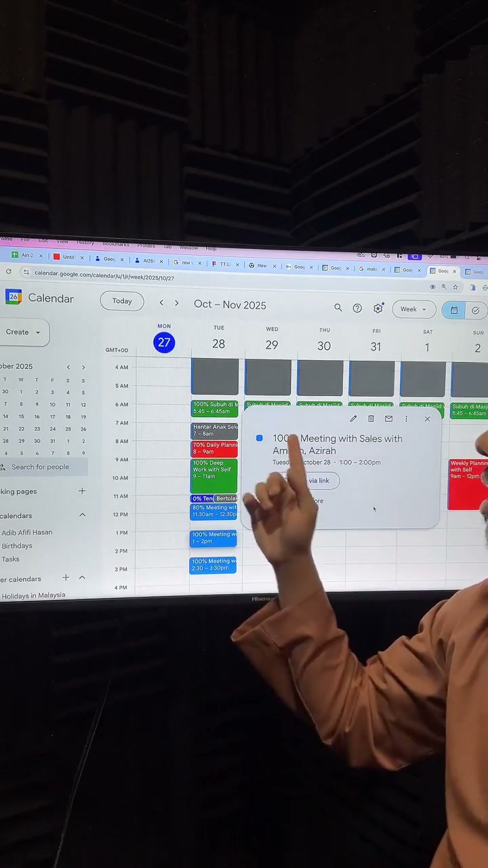Focus the Search for people field
488x868 pixels.
[x=43, y=467]
